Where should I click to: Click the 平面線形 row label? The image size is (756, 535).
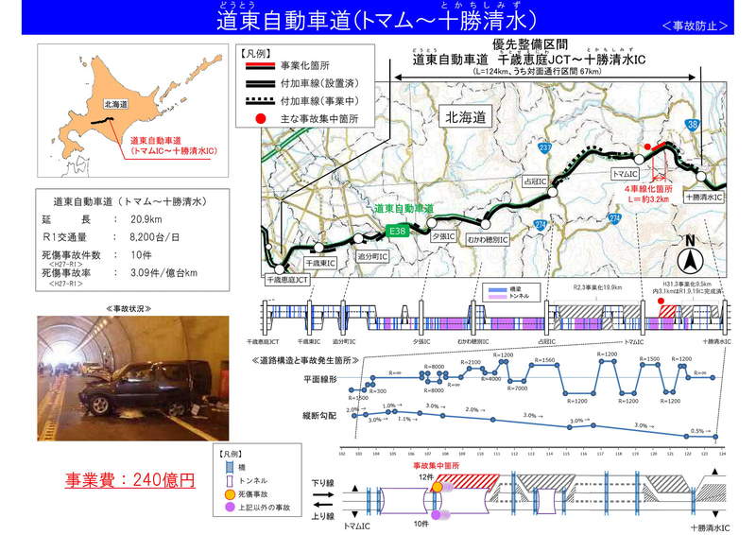[x=320, y=379]
